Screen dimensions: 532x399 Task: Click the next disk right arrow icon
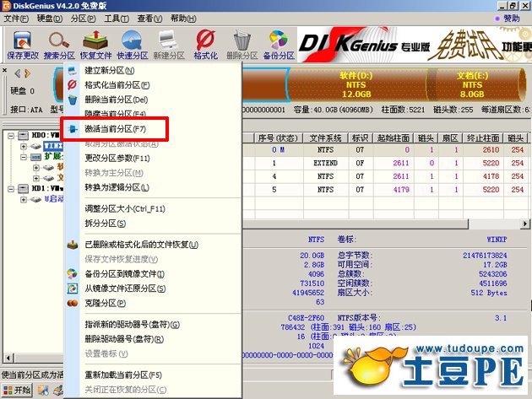point(28,73)
